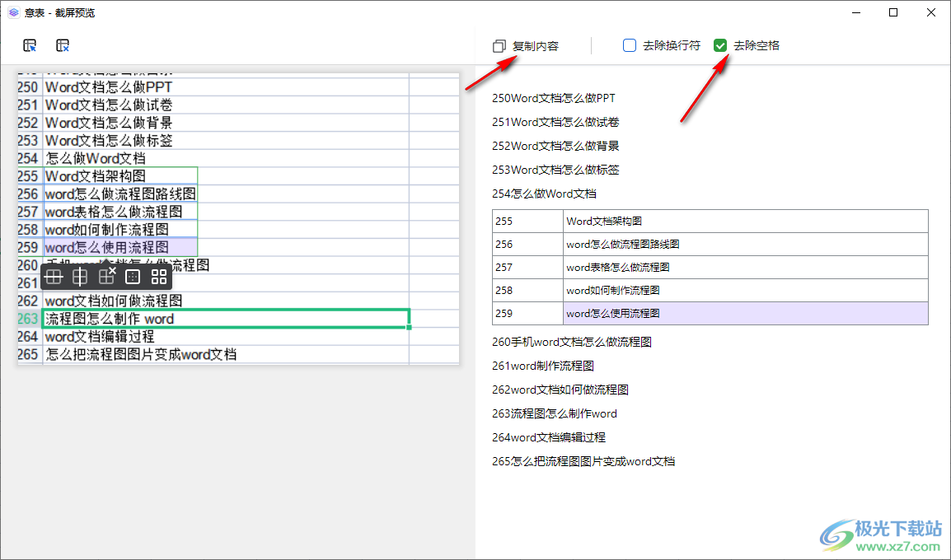Click purple highlighted region word怎么使用流程图 in screenshot
Image resolution: width=951 pixels, height=560 pixels.
[120, 247]
